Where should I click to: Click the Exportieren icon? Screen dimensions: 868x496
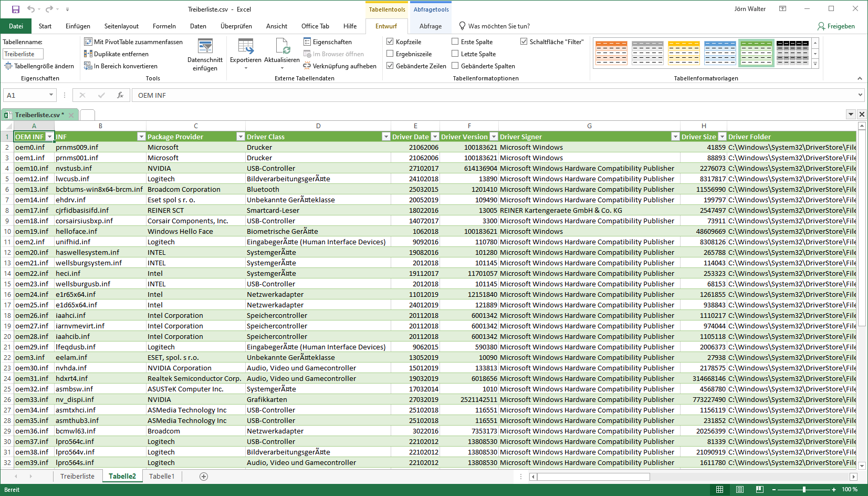tap(245, 46)
